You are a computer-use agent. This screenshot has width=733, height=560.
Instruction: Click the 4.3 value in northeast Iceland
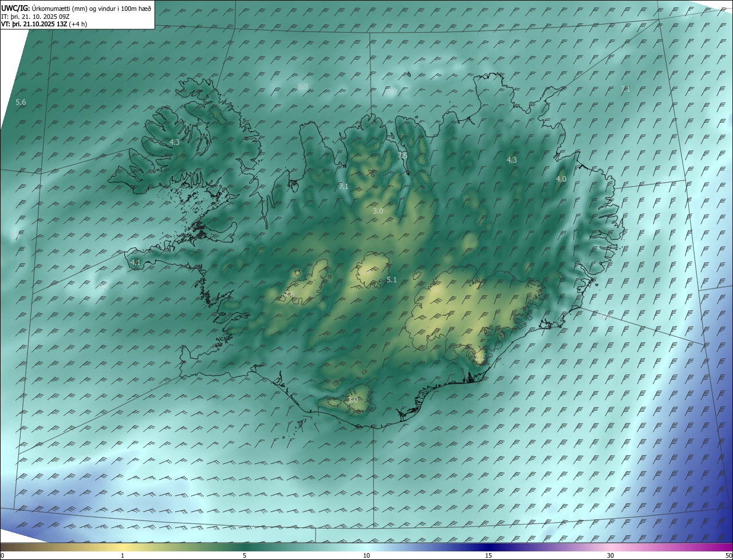[x=512, y=160]
